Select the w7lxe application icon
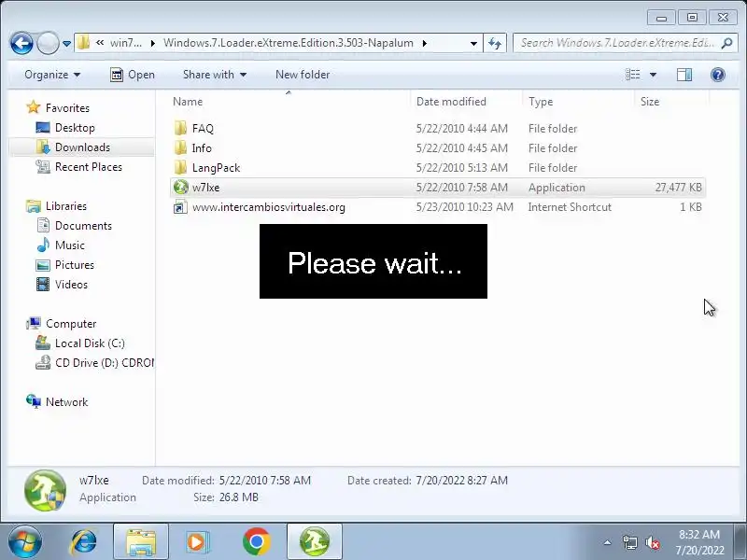 tap(180, 188)
